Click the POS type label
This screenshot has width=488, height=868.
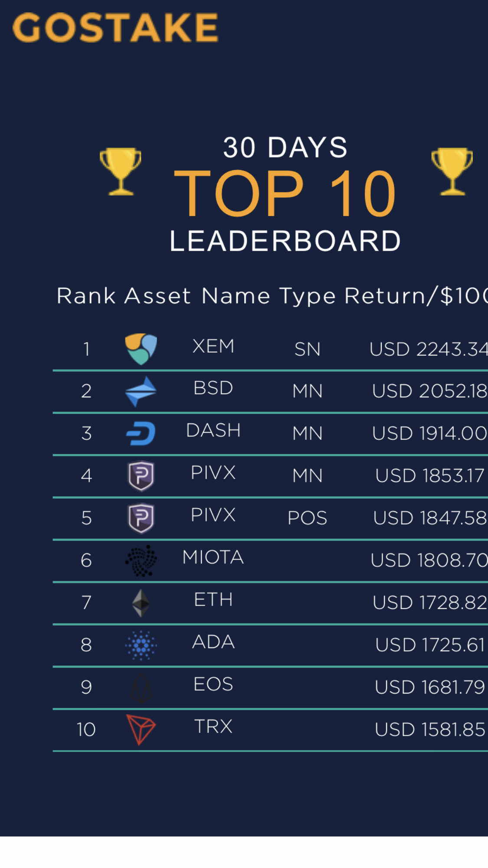coord(308,518)
